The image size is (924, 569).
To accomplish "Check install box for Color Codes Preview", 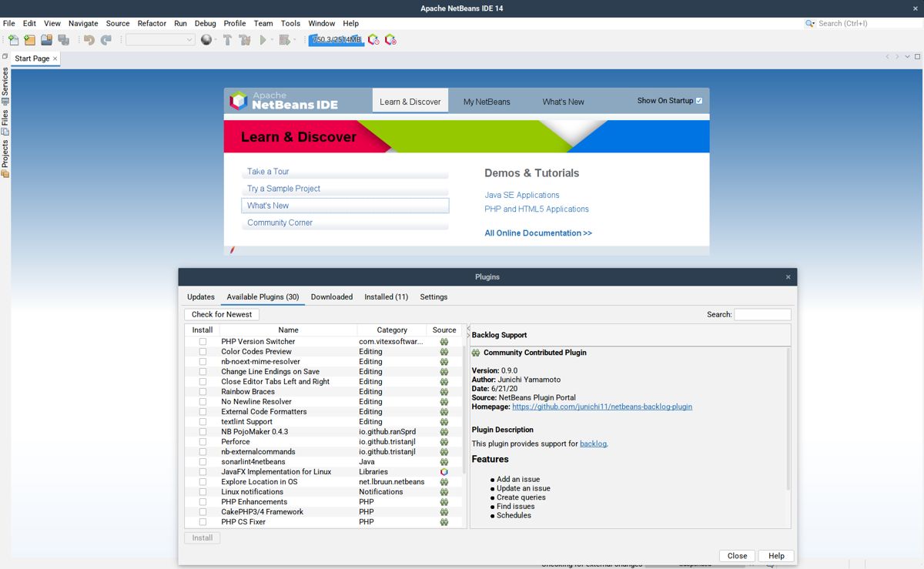I will pyautogui.click(x=203, y=352).
